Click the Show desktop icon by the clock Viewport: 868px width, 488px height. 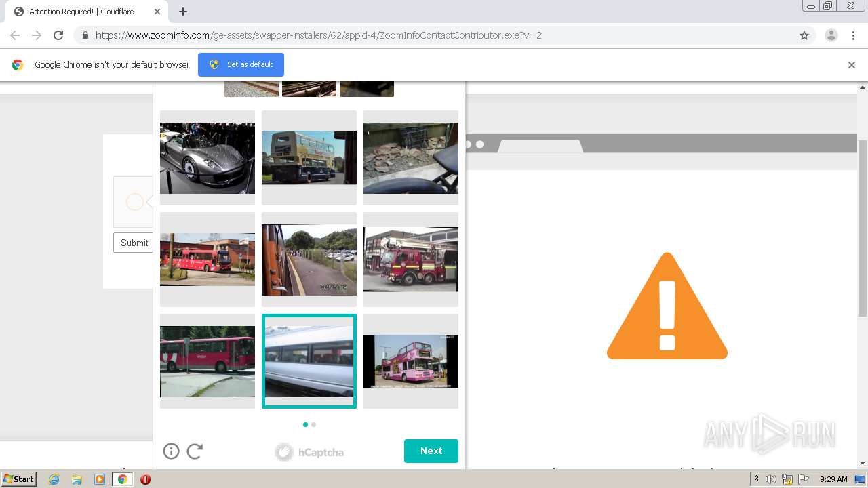[x=860, y=479]
